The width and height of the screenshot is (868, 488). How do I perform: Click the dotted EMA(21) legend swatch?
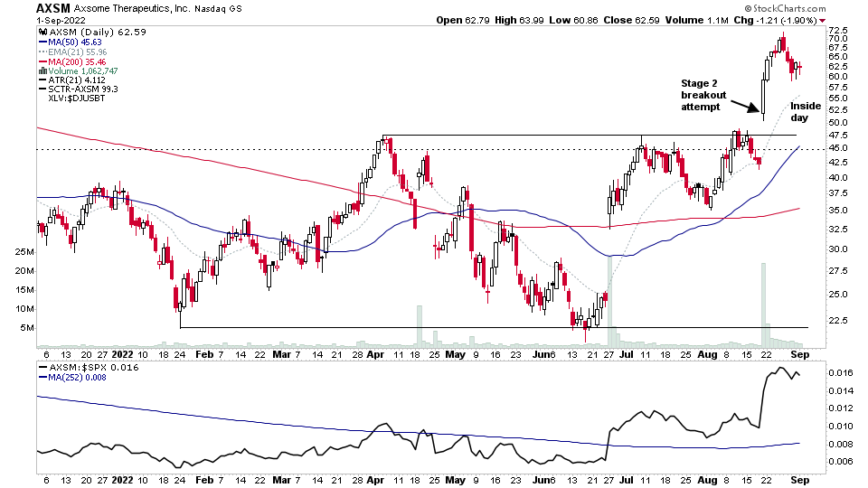point(42,52)
